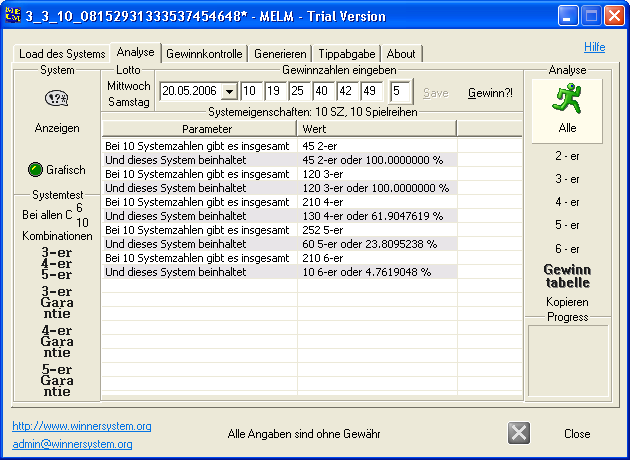
Task: Click the green running man Alle icon
Action: point(567,99)
